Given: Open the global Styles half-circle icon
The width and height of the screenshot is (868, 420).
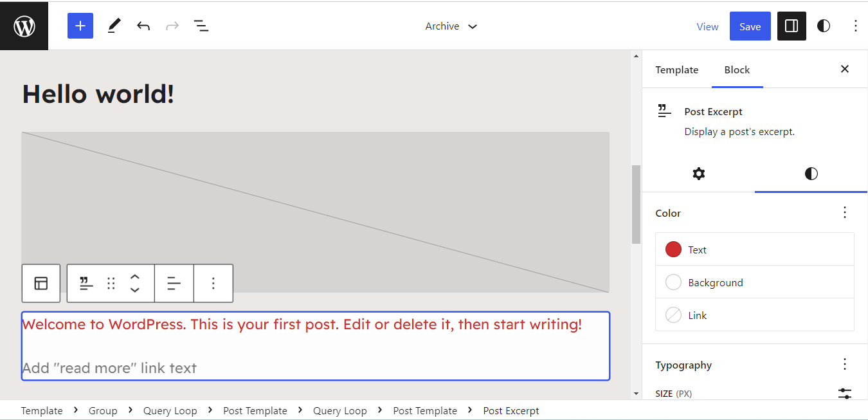Looking at the screenshot, I should [x=824, y=26].
